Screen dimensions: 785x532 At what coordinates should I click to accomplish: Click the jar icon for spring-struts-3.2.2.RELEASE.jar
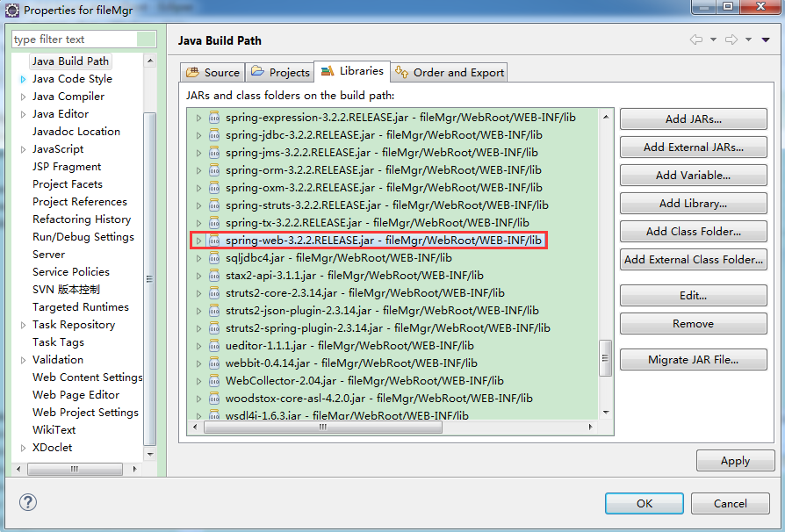pos(214,205)
